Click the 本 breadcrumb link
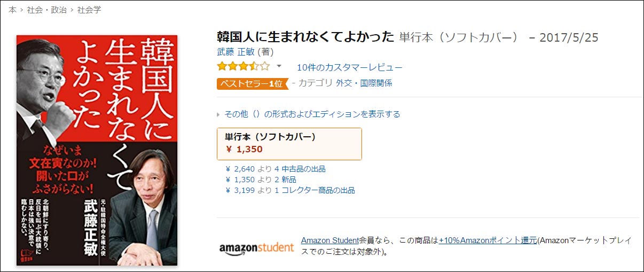The width and height of the screenshot is (644, 272). (12, 10)
